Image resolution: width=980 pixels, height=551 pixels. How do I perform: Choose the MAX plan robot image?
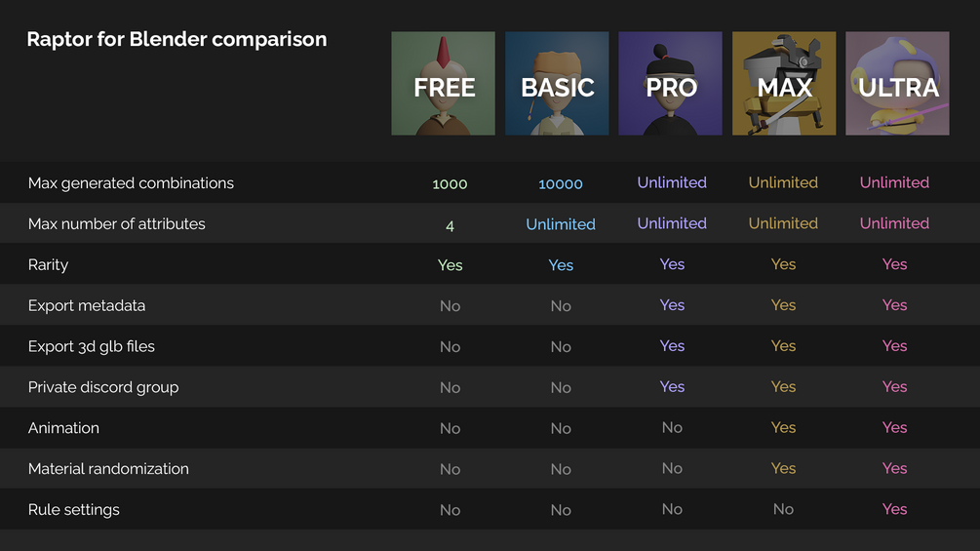point(784,84)
